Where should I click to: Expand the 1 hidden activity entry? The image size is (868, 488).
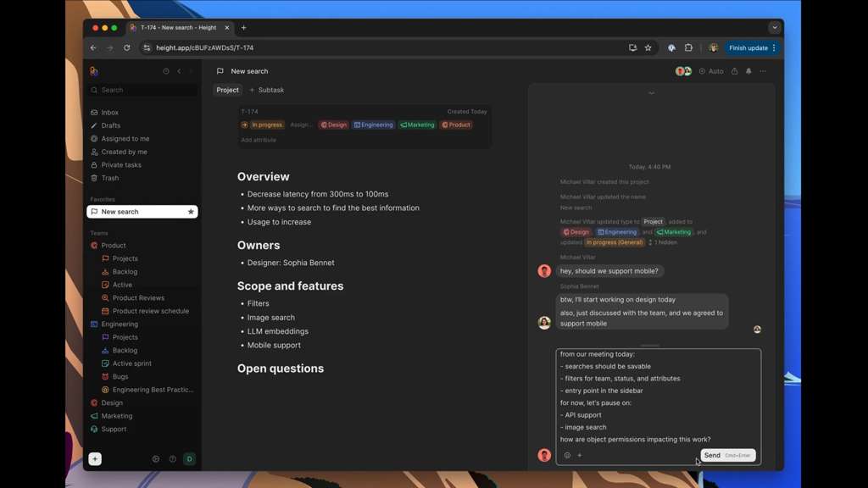(663, 242)
